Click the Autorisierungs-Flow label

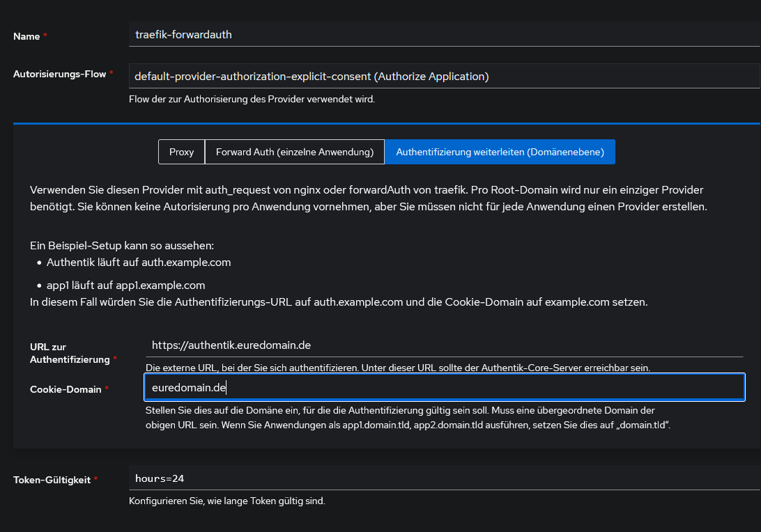(59, 74)
